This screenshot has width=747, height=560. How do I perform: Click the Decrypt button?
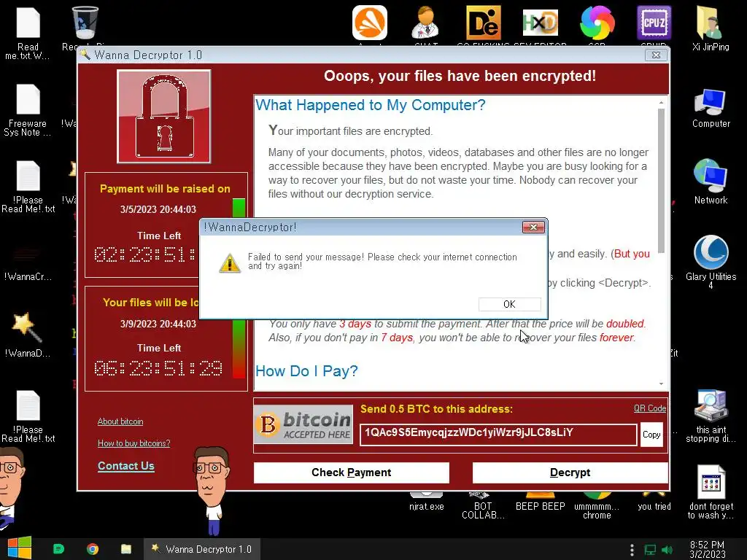(x=570, y=472)
